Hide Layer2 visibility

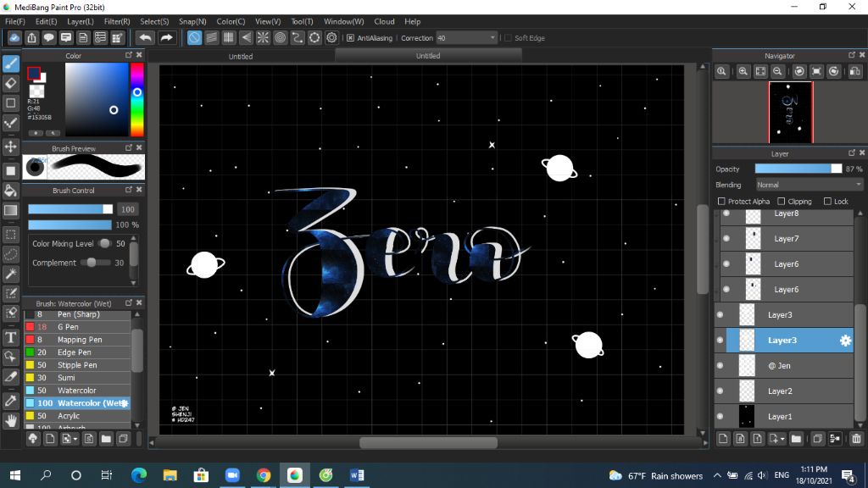[720, 391]
